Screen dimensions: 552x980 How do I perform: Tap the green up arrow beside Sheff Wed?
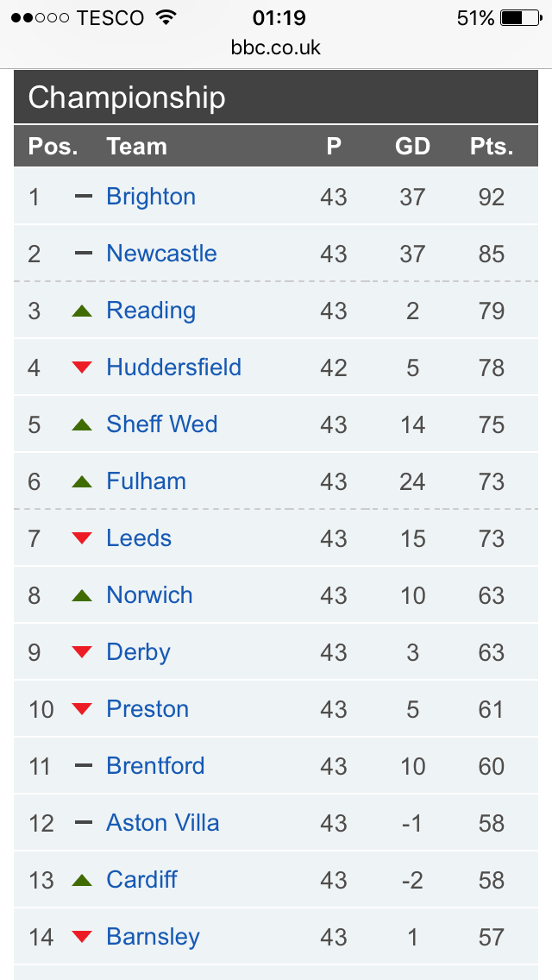click(82, 424)
